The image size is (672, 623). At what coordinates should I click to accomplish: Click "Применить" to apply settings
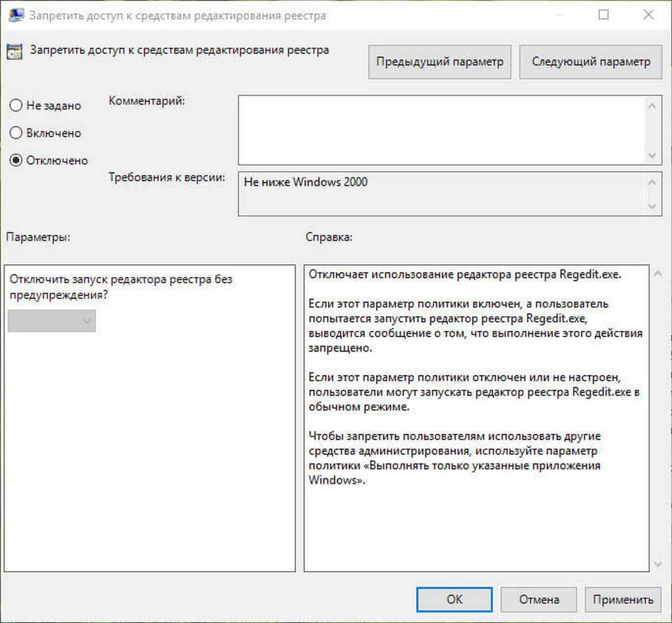(x=623, y=599)
